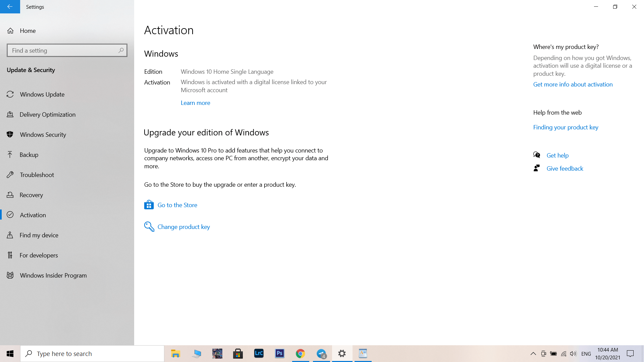The height and width of the screenshot is (362, 644).
Task: Click the Windows Security shield icon
Action: tap(10, 134)
